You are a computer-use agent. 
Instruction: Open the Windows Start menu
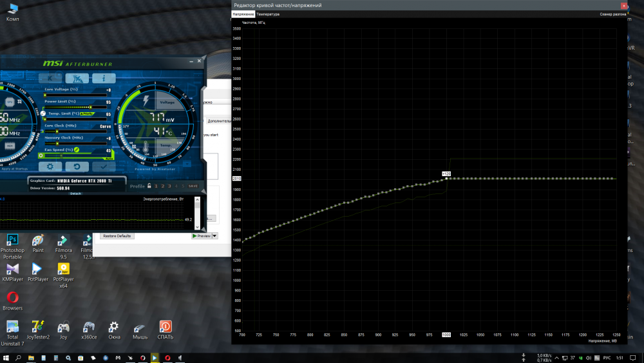tap(6, 358)
